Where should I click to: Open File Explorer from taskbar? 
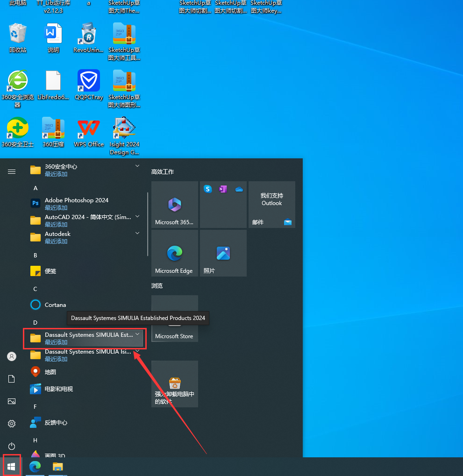pos(57,466)
